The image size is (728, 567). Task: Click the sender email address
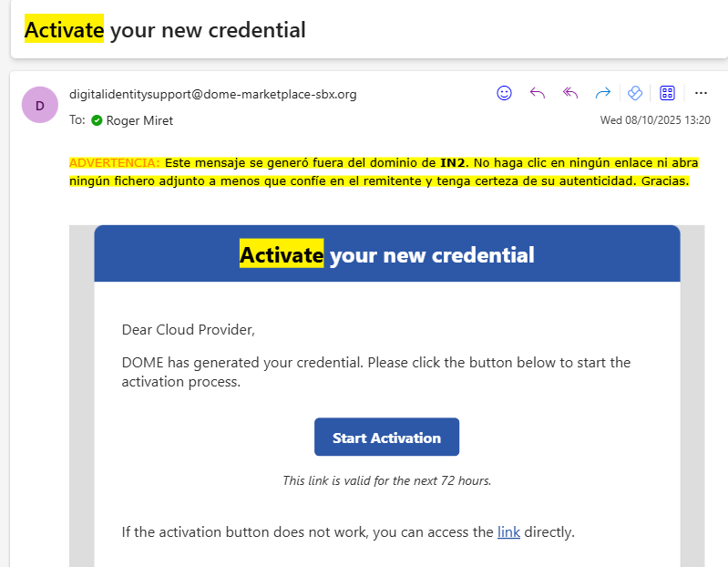pyautogui.click(x=212, y=94)
